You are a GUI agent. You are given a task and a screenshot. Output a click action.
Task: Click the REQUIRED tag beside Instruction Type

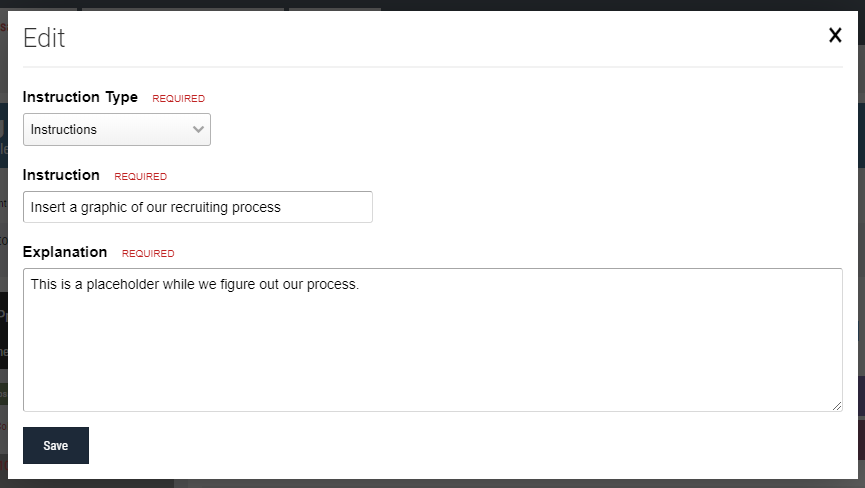[x=178, y=99]
